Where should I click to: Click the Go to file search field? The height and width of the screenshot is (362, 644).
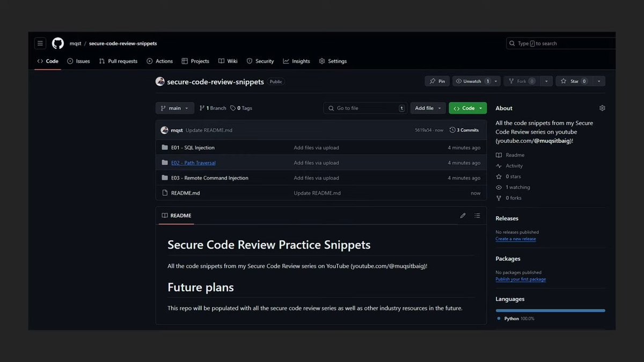click(x=365, y=108)
